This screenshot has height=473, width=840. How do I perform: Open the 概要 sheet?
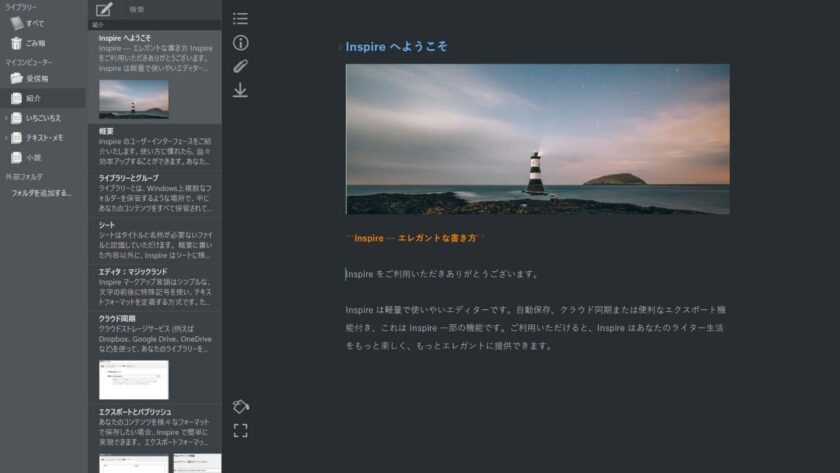155,147
